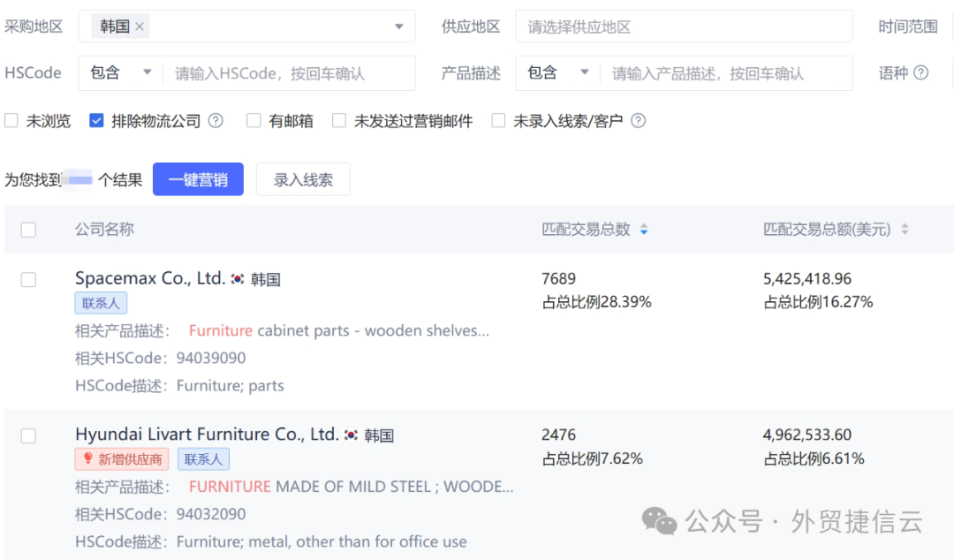
Task: Open the HSCode 包含 condition dropdown
Action: point(120,73)
